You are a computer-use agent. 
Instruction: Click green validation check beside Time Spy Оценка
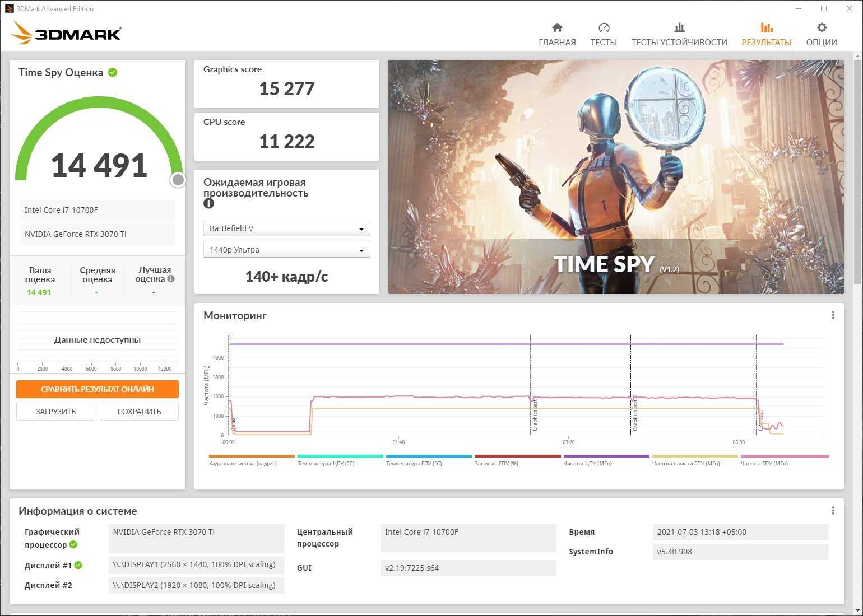(113, 72)
